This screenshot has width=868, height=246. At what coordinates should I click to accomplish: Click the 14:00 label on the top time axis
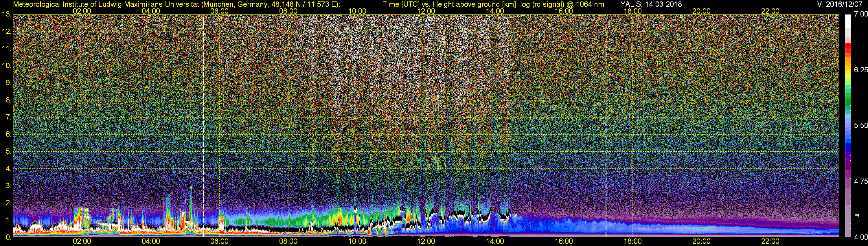(495, 11)
